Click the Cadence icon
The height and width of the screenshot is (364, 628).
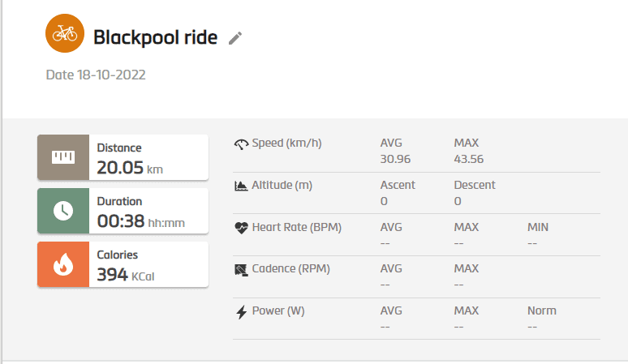(241, 269)
